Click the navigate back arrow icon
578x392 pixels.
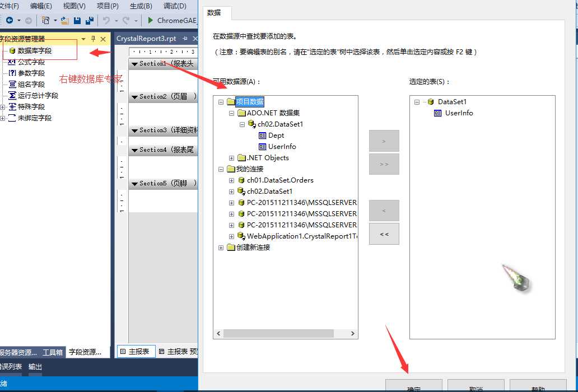(10, 21)
